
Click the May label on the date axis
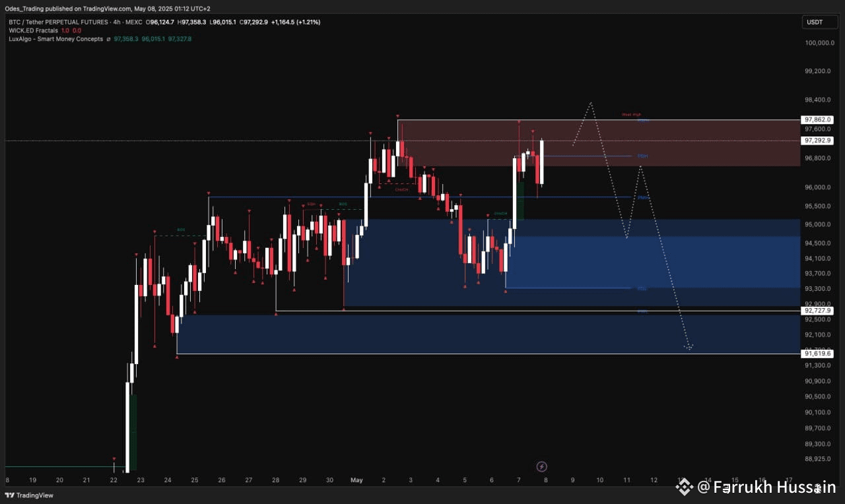tap(356, 480)
